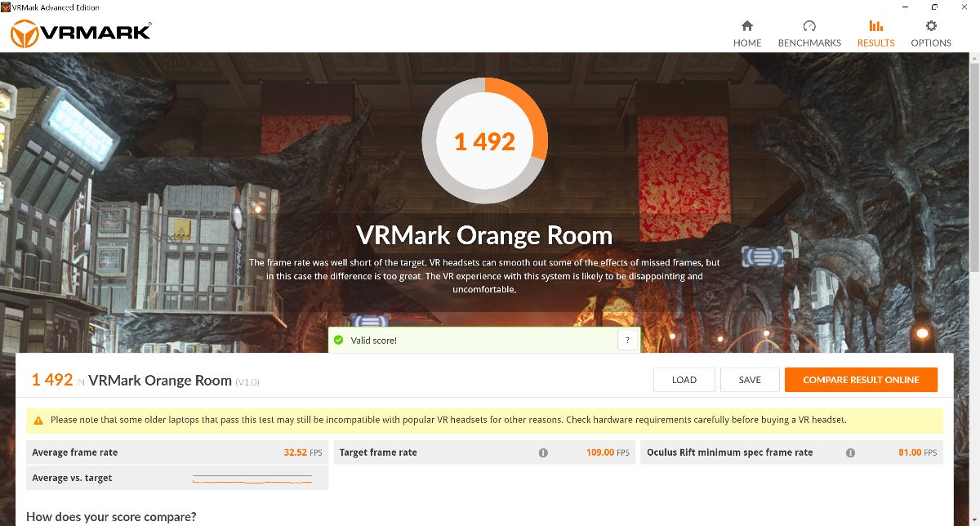Click the yellow warning triangle icon
The width and height of the screenshot is (980, 526).
(38, 421)
